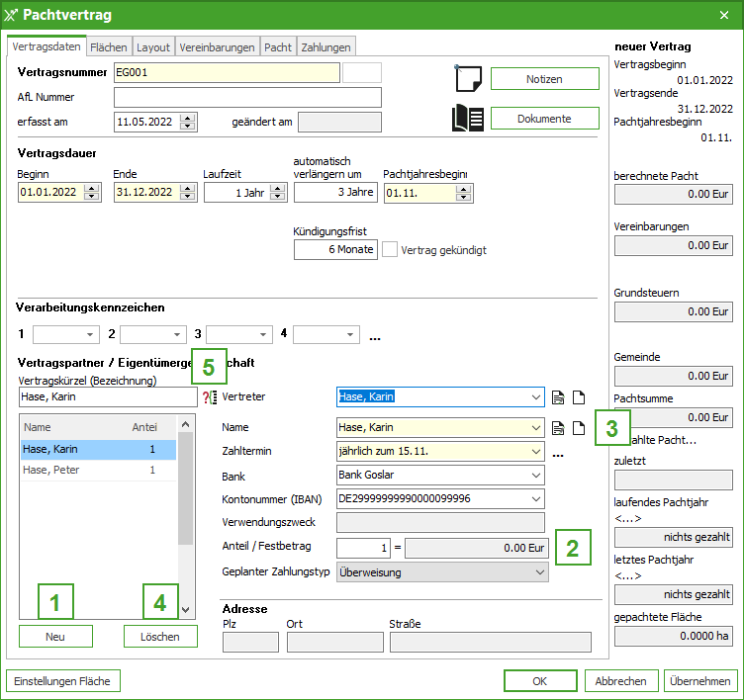Click the red question mark icon before Vertreter

coord(209,397)
